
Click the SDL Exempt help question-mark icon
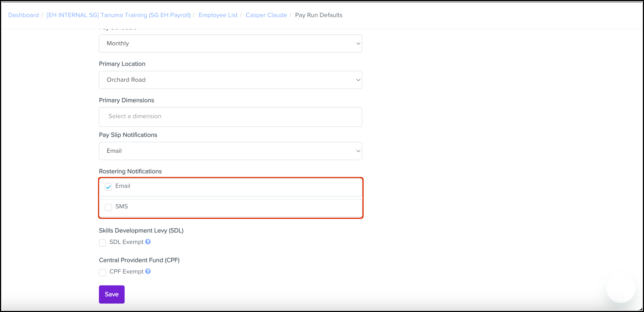[x=148, y=242]
